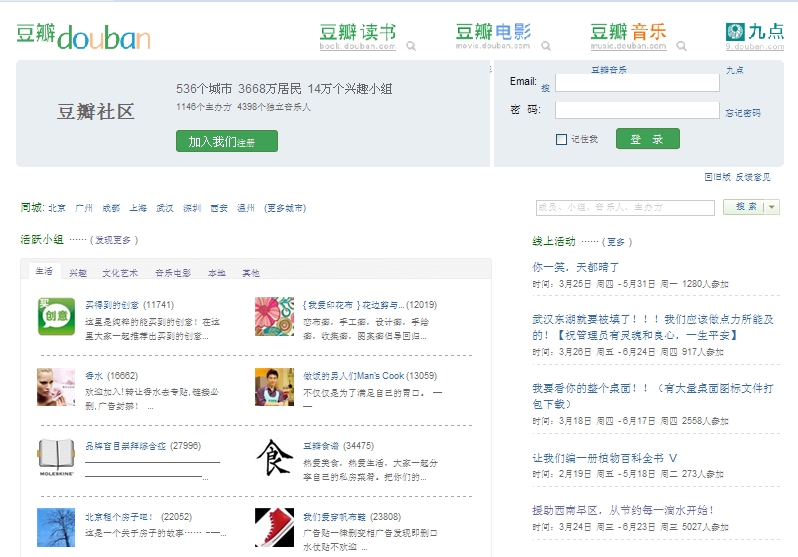Open activity 援助西南旱区

tap(623, 510)
